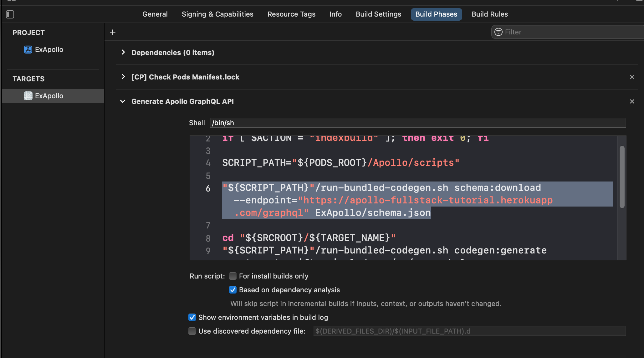Click the Filter icon in search field
This screenshot has width=644, height=358.
[498, 32]
